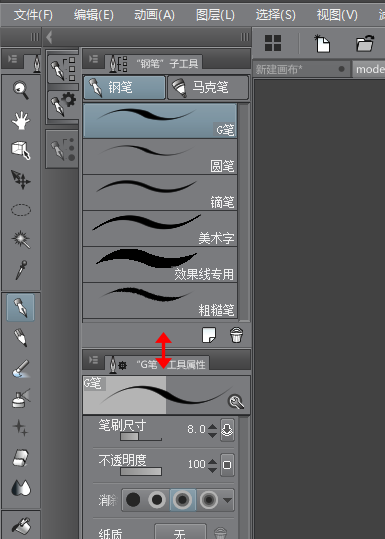385x539 pixels.
Task: Select the Eraser tool
Action: [21, 458]
